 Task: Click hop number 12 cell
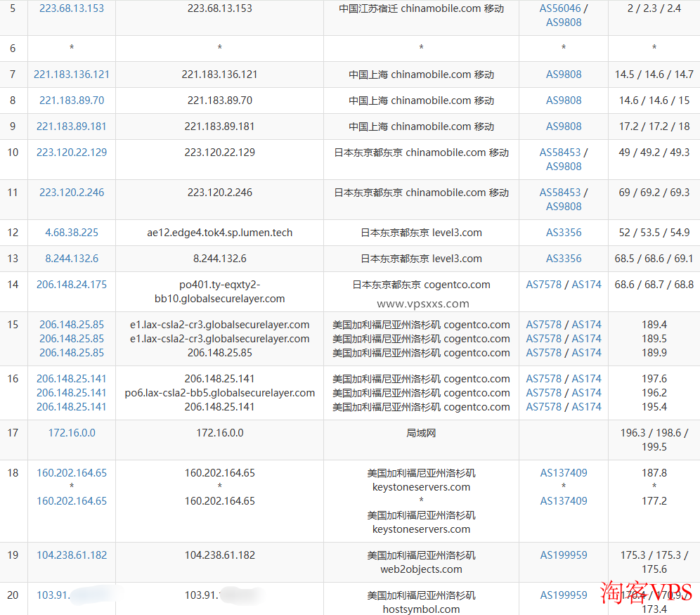click(13, 233)
